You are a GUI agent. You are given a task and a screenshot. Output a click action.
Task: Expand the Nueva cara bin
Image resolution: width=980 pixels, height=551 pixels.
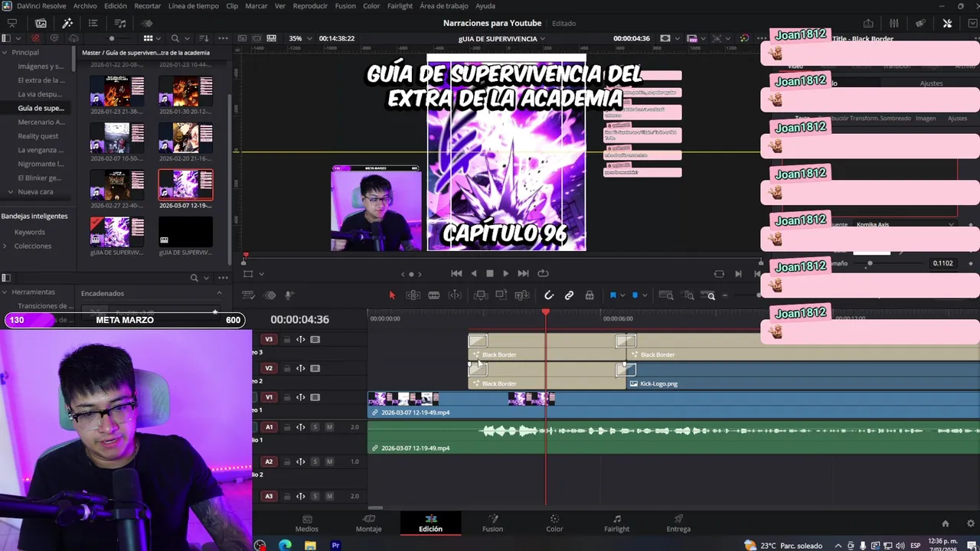point(11,191)
